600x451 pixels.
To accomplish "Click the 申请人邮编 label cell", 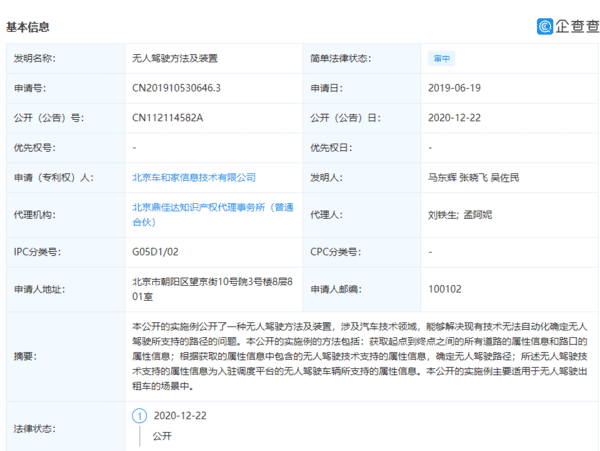I will pos(362,289).
